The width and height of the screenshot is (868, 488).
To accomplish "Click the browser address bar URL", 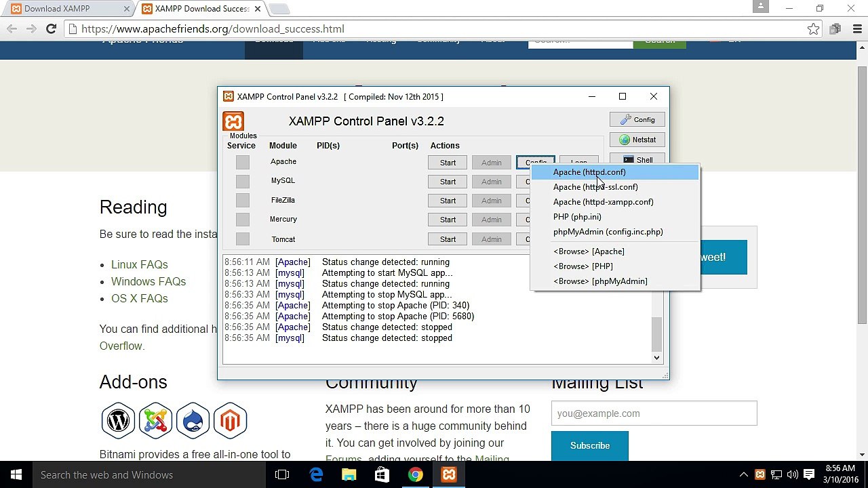I will [x=213, y=29].
